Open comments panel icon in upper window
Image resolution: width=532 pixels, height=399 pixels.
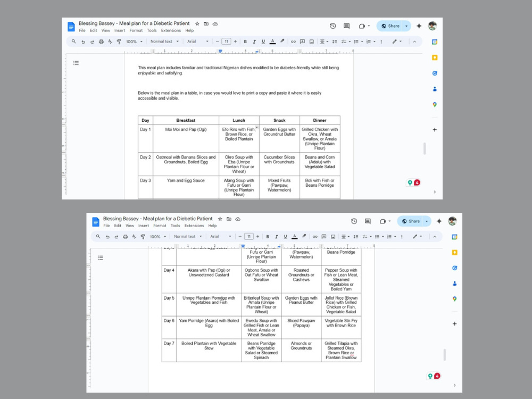click(346, 26)
